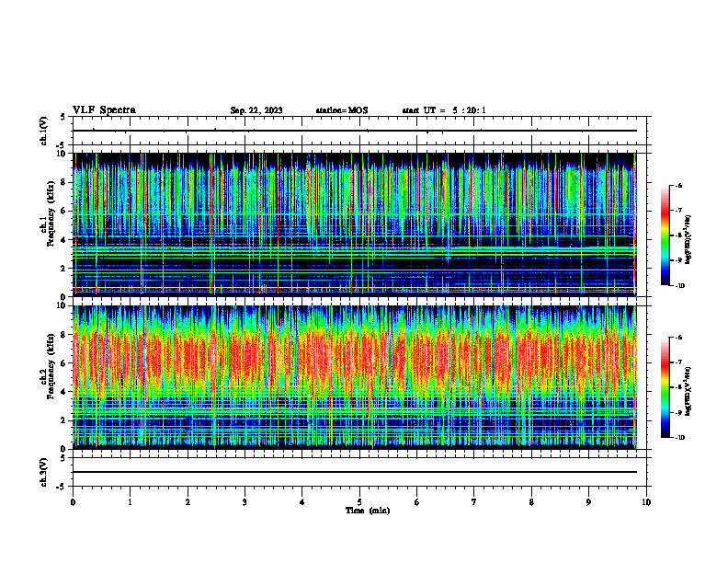The width and height of the screenshot is (728, 563).
Task: Click the ch.2 spectrogram color scale bar
Action: pos(665,387)
